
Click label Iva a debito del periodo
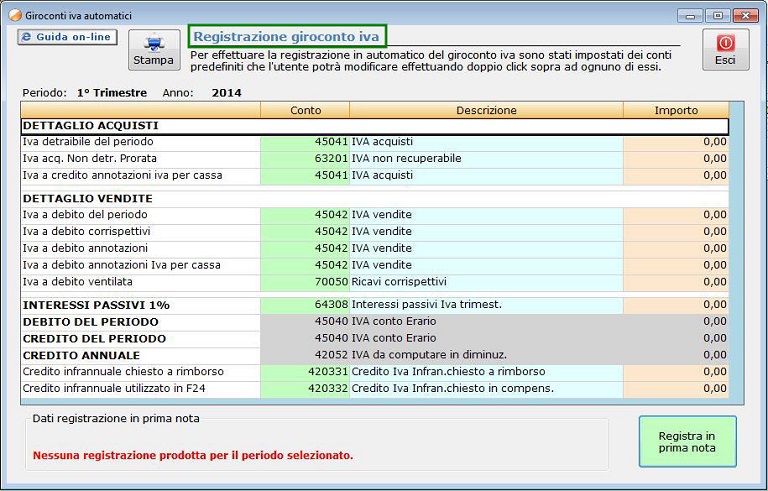pyautogui.click(x=85, y=215)
